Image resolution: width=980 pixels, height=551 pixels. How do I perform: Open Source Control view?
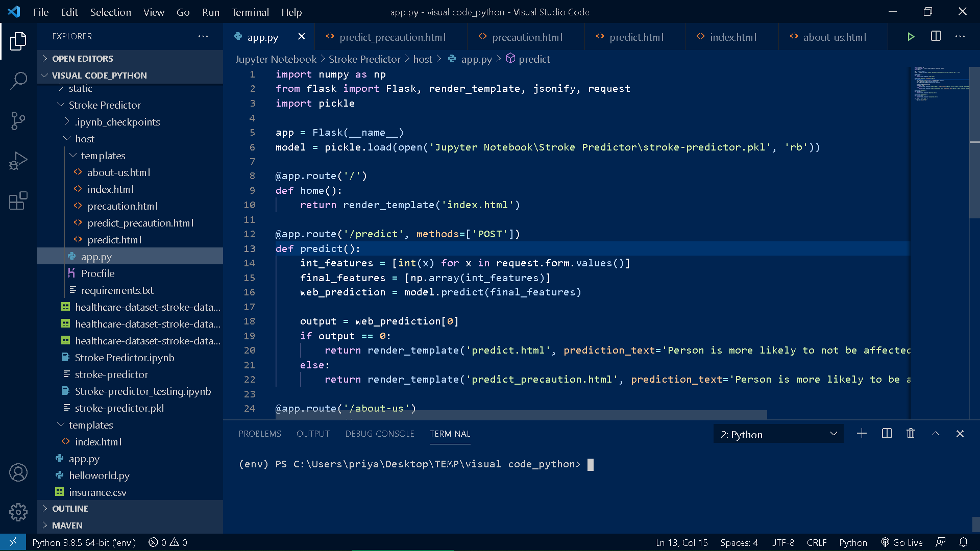(x=18, y=121)
